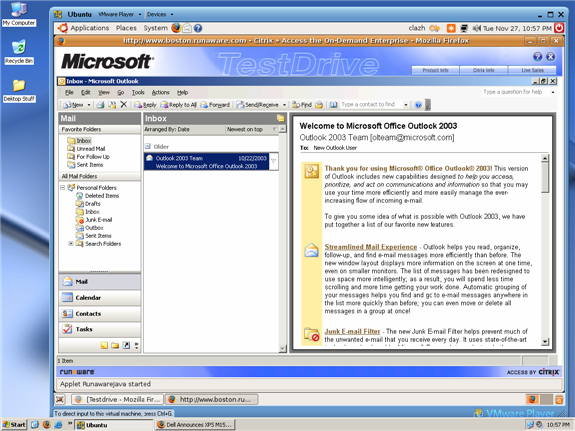Click the reading pane scrollbar down arrow
This screenshot has height=431, width=575.
[x=545, y=341]
